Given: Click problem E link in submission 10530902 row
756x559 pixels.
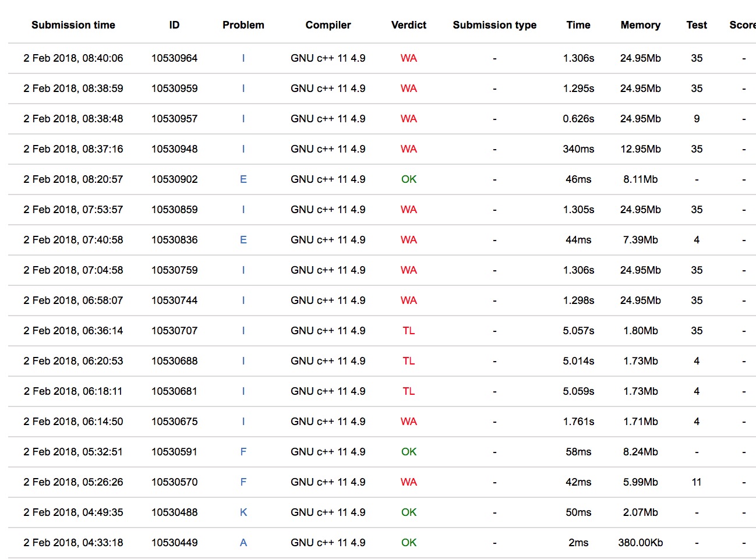Looking at the screenshot, I should (243, 179).
